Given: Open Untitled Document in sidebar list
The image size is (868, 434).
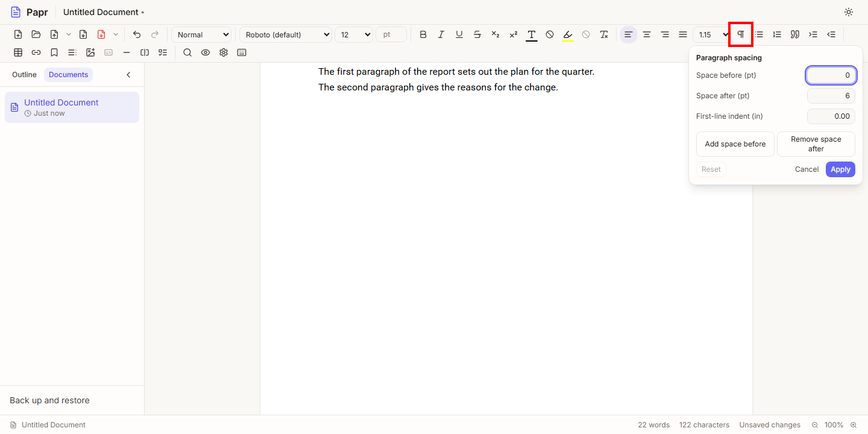Looking at the screenshot, I should [72, 107].
